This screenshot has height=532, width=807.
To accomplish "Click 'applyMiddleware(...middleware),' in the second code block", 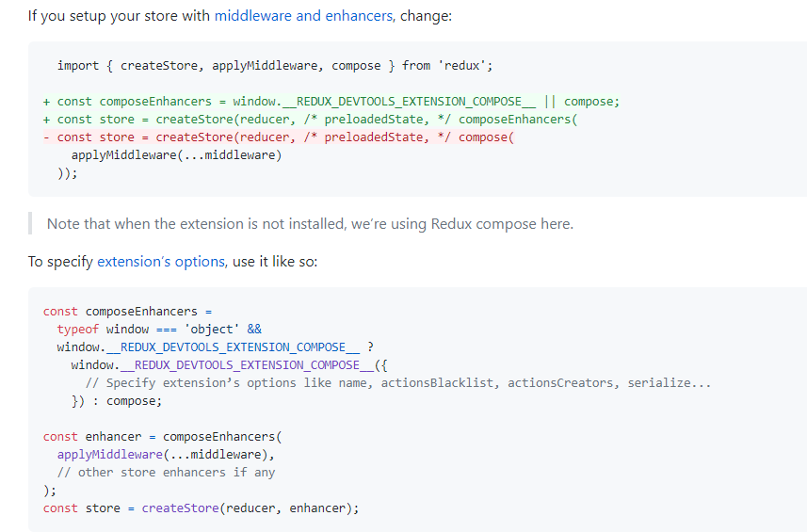I will [x=167, y=455].
